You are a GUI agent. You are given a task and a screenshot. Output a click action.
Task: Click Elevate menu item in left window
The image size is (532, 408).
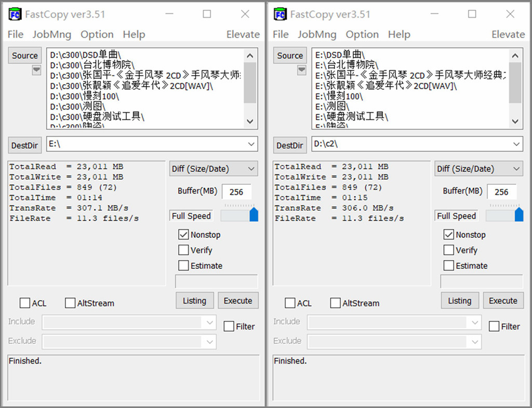coord(243,34)
